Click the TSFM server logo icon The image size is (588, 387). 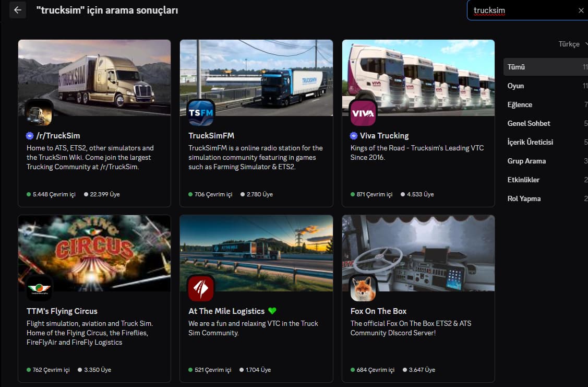(x=201, y=113)
